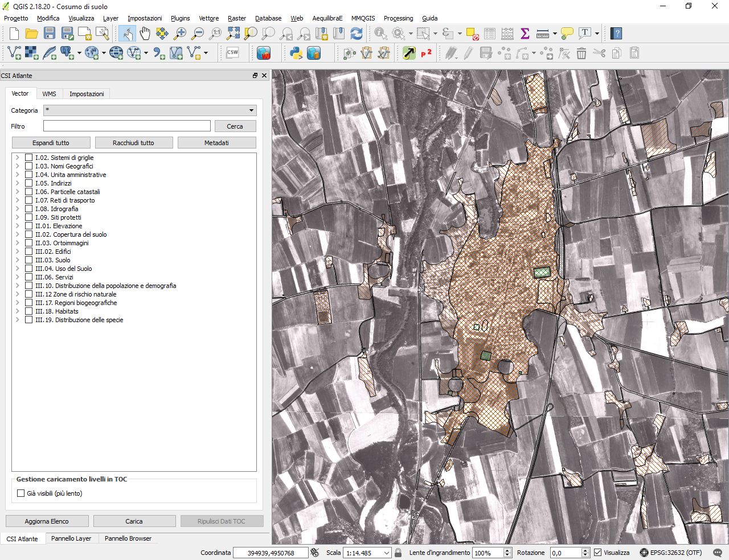The width and height of the screenshot is (729, 560).
Task: Click the Espandi tutto button
Action: coord(51,143)
